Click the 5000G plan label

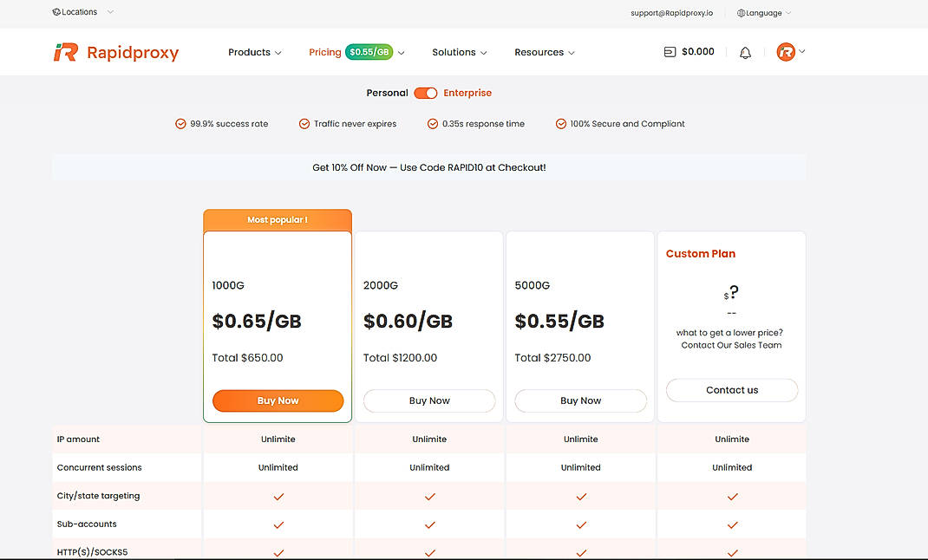coord(532,285)
